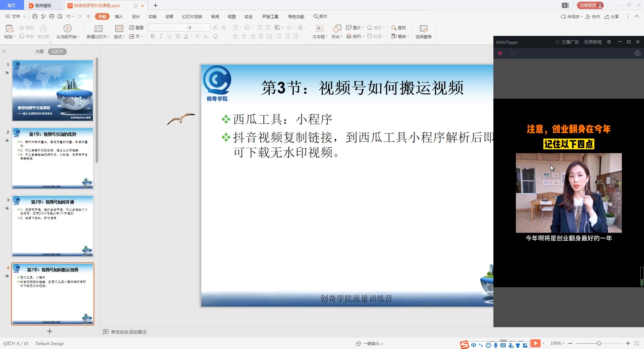This screenshot has width=644, height=349.
Task: Center align text
Action: click(244, 36)
